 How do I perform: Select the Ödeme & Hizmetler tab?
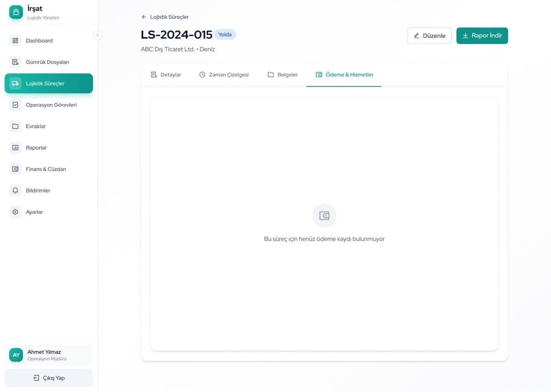pyautogui.click(x=344, y=75)
